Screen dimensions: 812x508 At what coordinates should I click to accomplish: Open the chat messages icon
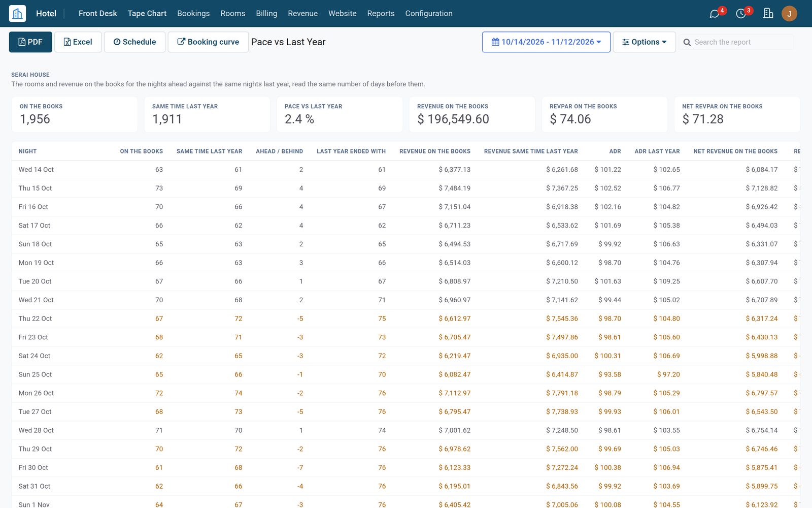[715, 14]
